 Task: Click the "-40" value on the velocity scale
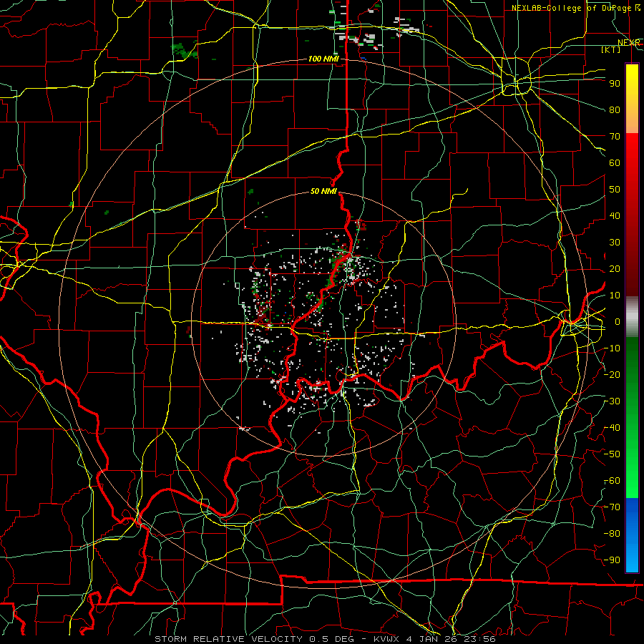tap(613, 428)
